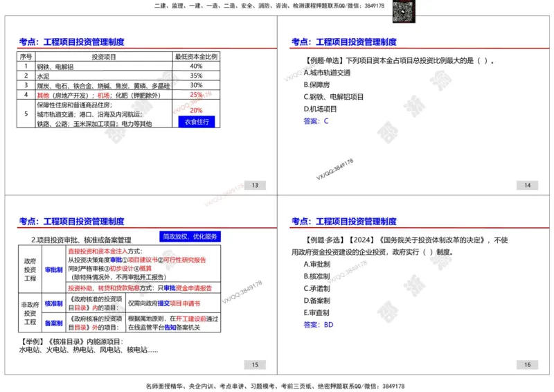This screenshot has width=554, height=392.
Task: Click slide number 14 badge
Action: [x=527, y=185]
